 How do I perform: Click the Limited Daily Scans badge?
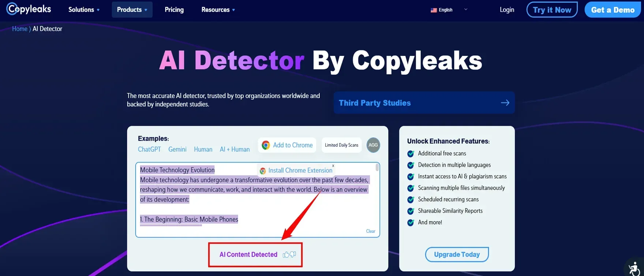(341, 145)
